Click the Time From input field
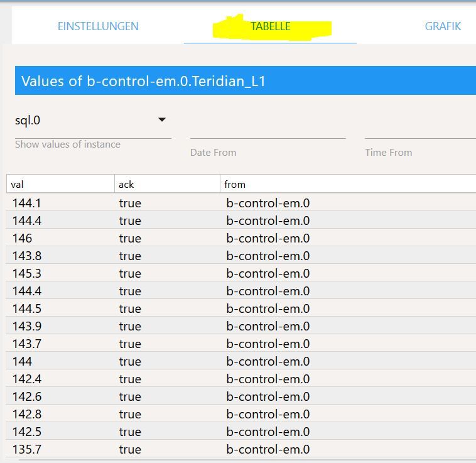The width and height of the screenshot is (476, 463). click(x=420, y=131)
